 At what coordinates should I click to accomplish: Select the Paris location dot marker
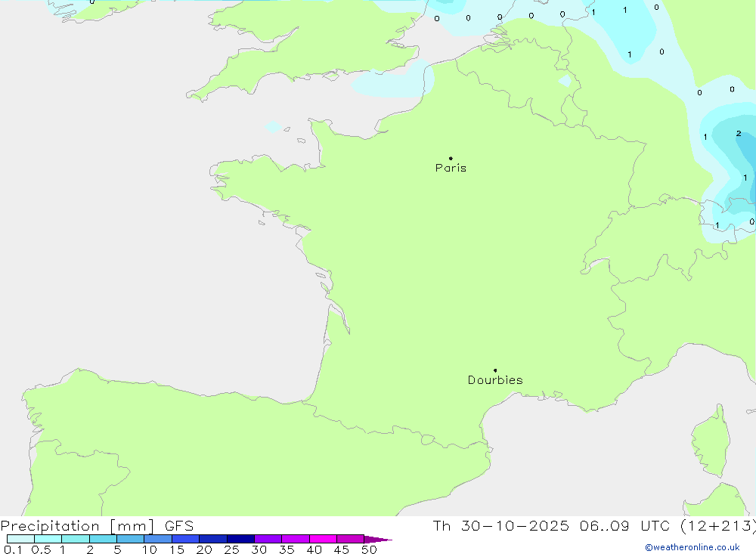pyautogui.click(x=451, y=158)
